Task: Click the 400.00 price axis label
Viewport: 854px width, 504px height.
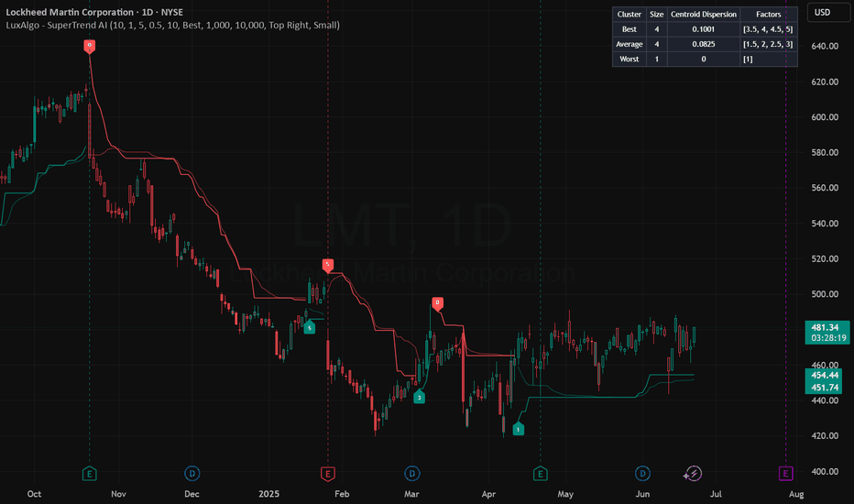Action: point(825,471)
